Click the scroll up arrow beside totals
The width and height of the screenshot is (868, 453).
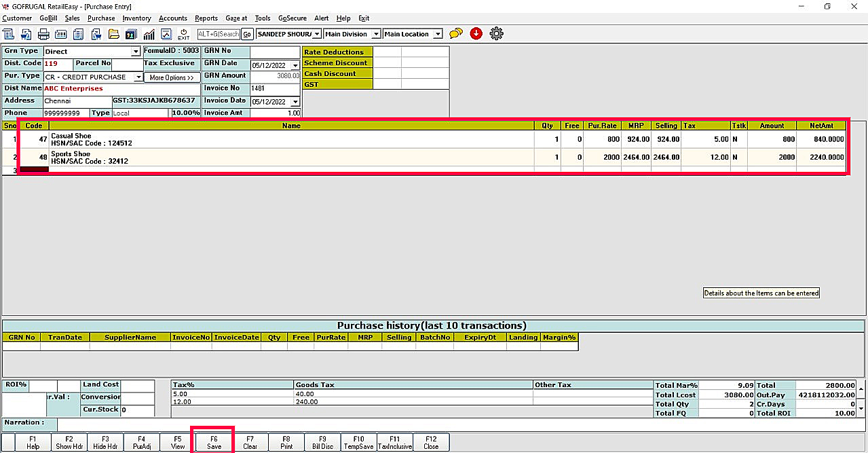point(862,390)
